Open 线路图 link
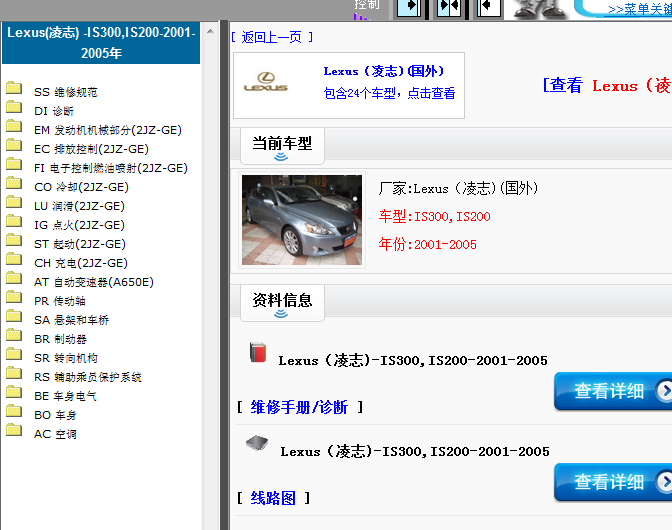The width and height of the screenshot is (672, 530). [x=273, y=498]
